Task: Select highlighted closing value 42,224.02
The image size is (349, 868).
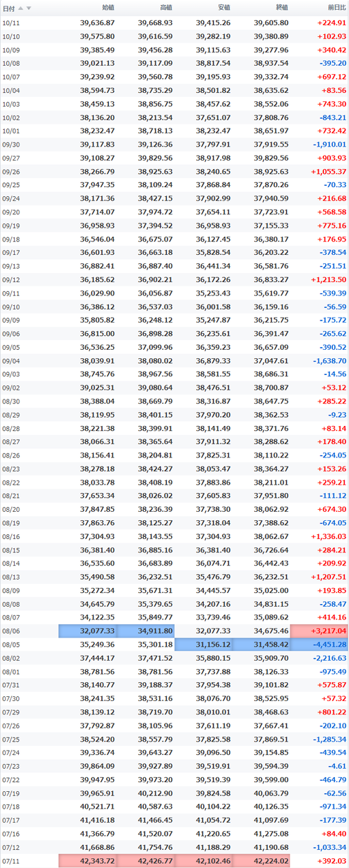Action: pyautogui.click(x=261, y=861)
